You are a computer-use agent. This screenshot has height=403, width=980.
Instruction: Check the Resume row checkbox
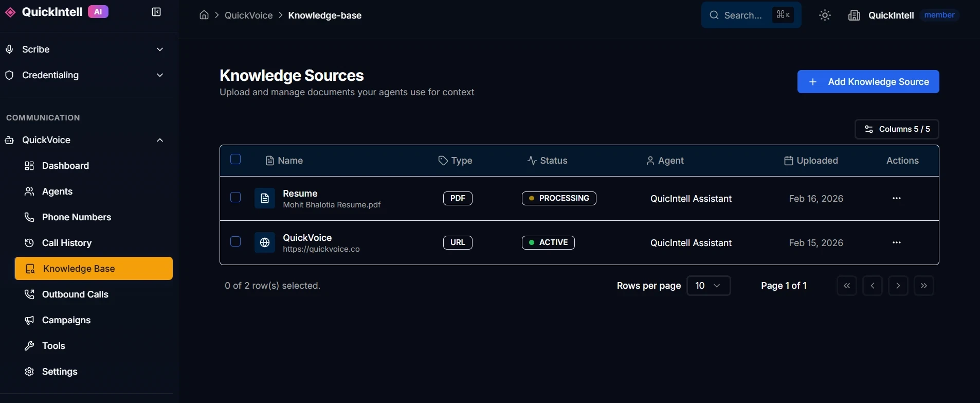235,197
